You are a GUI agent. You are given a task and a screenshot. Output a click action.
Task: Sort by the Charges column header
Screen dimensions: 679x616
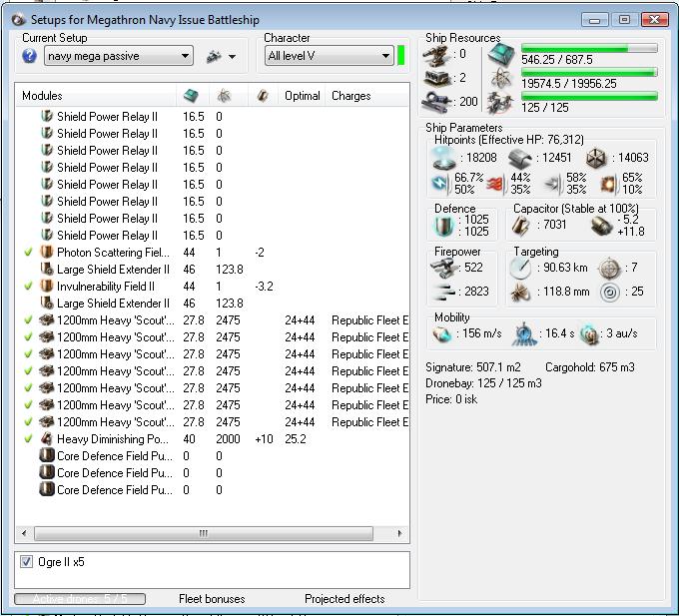coord(350,96)
